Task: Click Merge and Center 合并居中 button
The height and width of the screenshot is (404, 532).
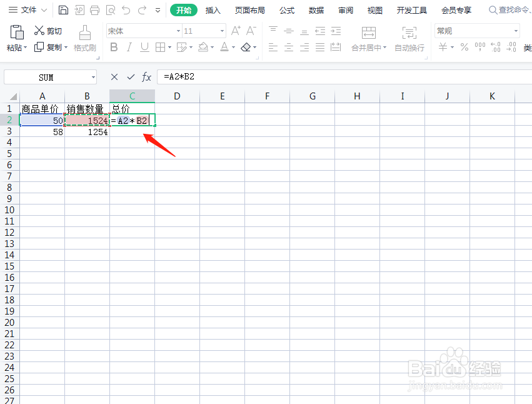Action: point(368,39)
